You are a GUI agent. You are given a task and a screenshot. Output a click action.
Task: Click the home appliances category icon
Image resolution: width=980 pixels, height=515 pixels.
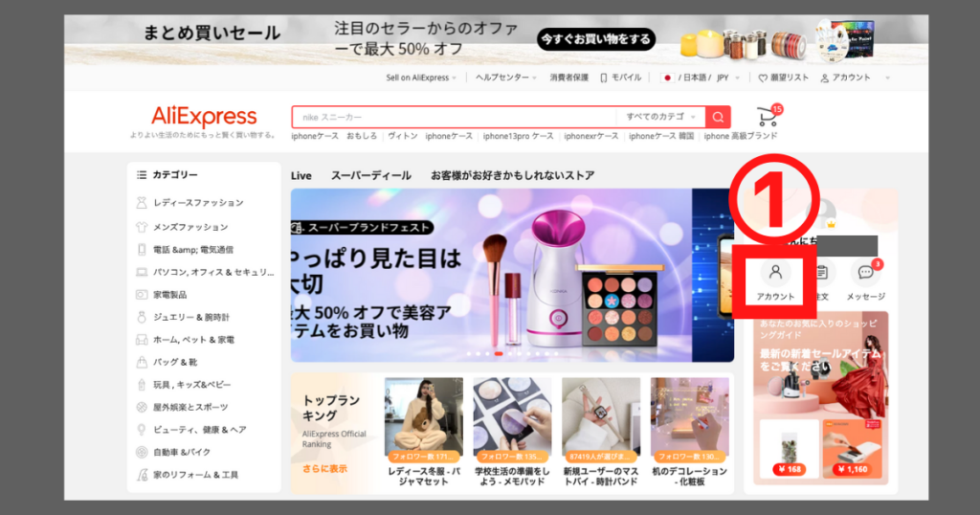point(142,295)
